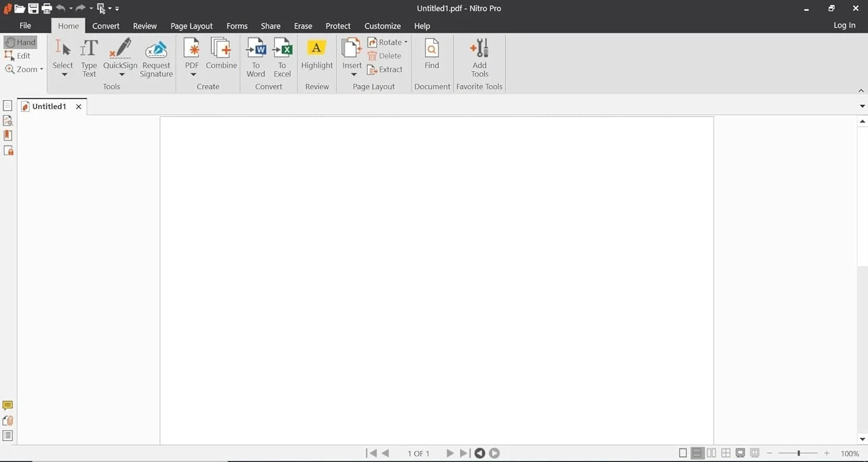Open the QuickSign dropdown menu
868x462 pixels.
tap(122, 75)
